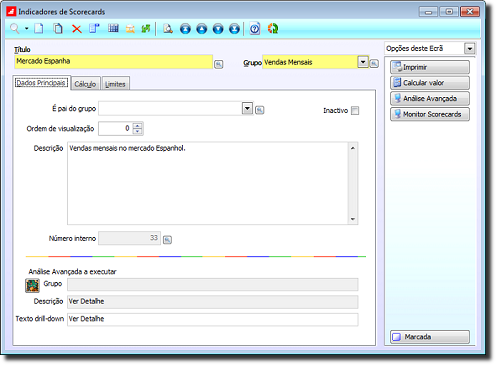This screenshot has width=496, height=365.
Task: Go to previous record blue up arrow
Action: [x=202, y=29]
